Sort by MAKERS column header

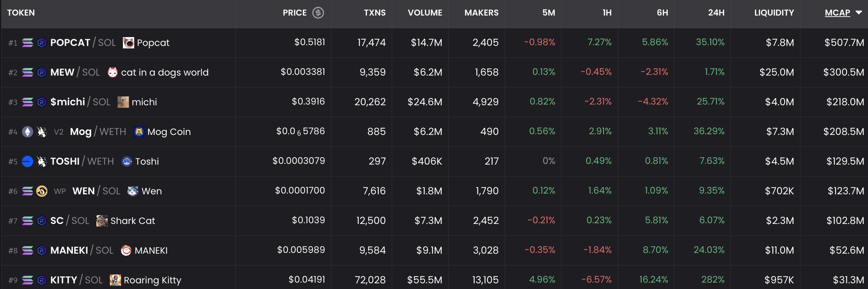click(481, 13)
